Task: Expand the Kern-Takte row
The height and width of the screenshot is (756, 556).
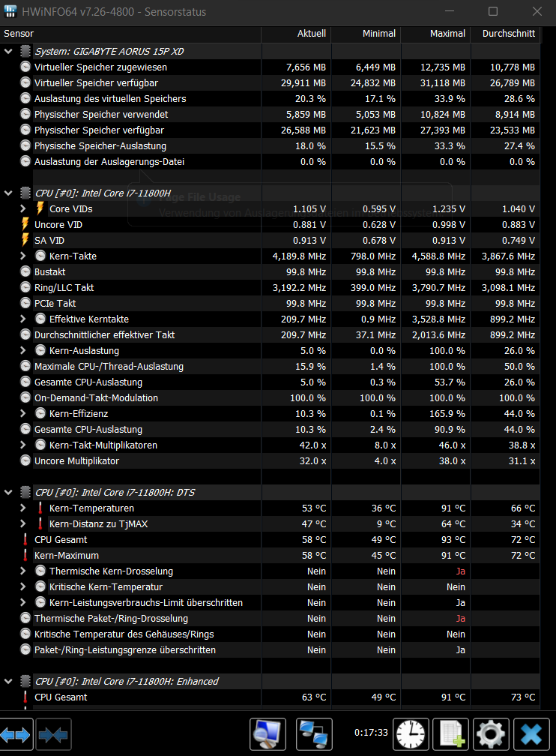Action: pyautogui.click(x=23, y=256)
